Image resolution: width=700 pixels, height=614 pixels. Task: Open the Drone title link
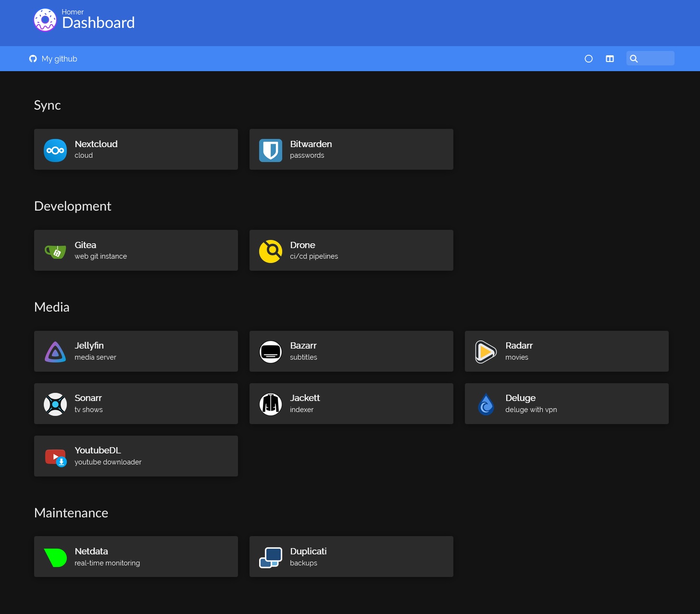point(303,245)
